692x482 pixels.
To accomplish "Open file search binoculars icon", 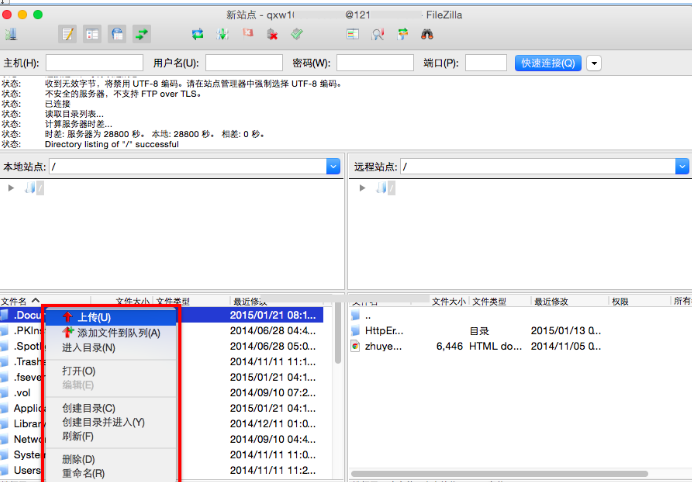I will 427,34.
